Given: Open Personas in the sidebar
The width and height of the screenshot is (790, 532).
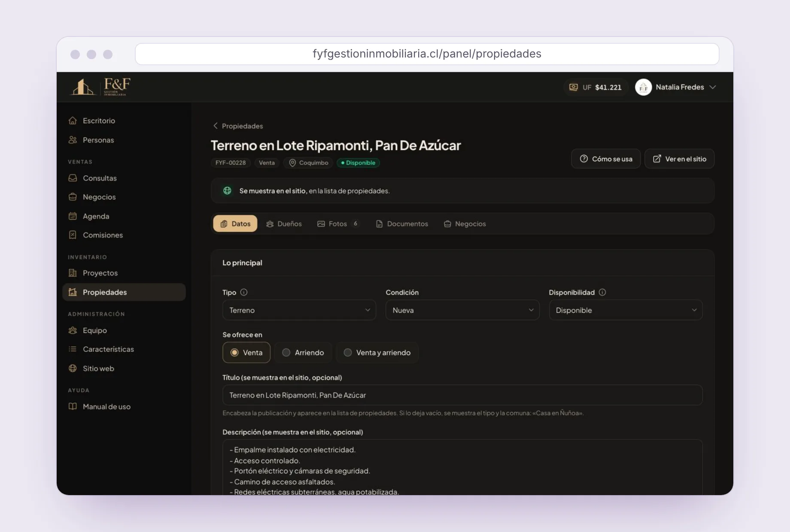Looking at the screenshot, I should pos(124,140).
